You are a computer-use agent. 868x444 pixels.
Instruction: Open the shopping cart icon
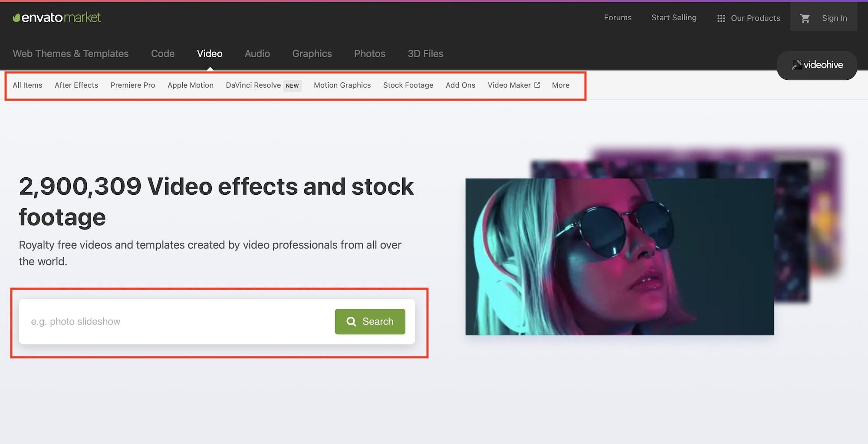click(x=805, y=18)
